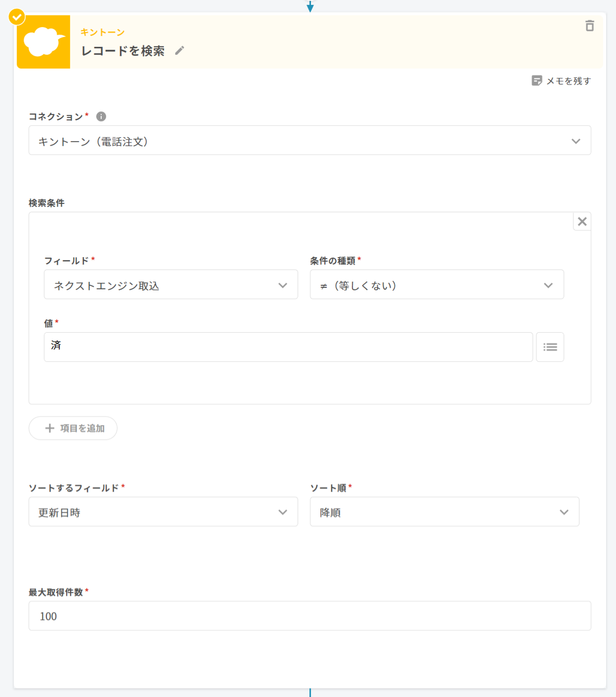616x697 pixels.
Task: Open the コネクション dropdown
Action: (x=309, y=141)
